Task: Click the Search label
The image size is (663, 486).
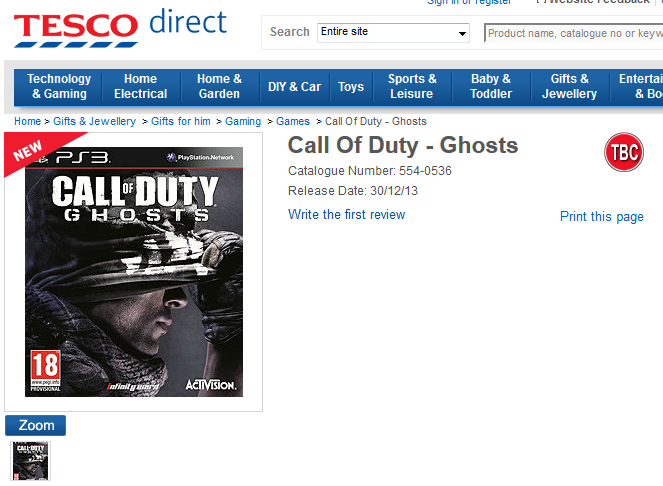Action: [x=290, y=32]
